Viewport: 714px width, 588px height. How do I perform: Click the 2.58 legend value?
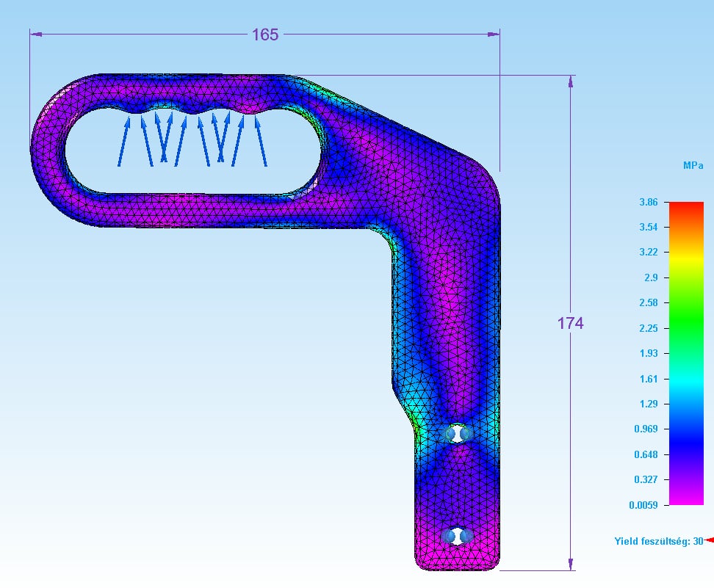[649, 302]
